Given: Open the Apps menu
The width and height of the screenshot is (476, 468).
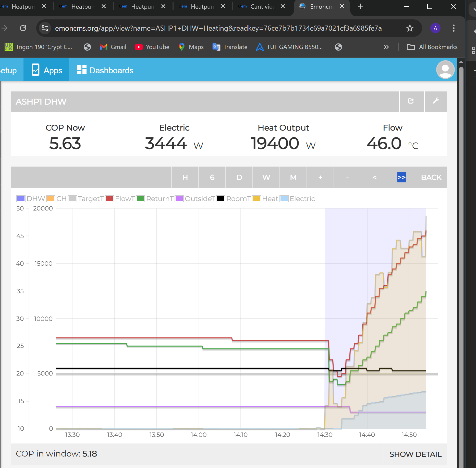Looking at the screenshot, I should 46,70.
